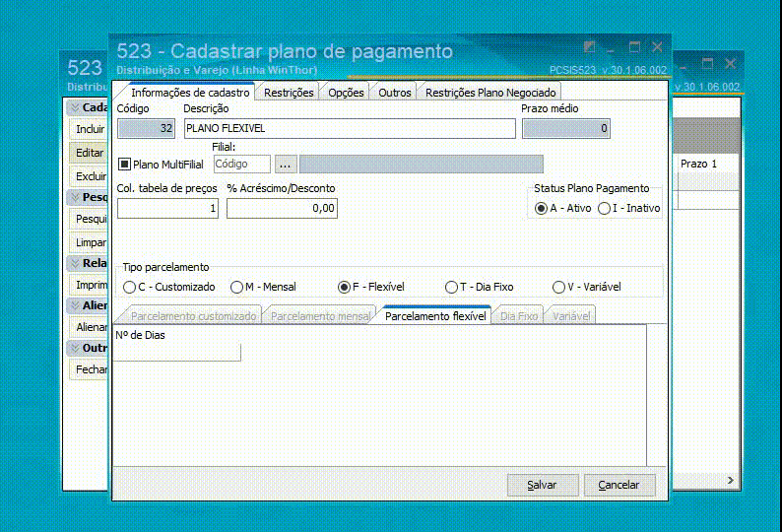Screen dimensions: 782x532
Task: Open the Parcelamento flexível tab
Action: click(x=435, y=316)
